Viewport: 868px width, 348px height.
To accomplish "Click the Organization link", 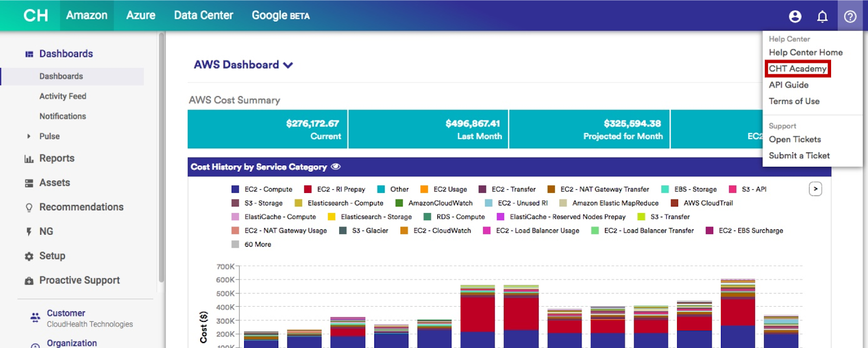I will pyautogui.click(x=72, y=343).
